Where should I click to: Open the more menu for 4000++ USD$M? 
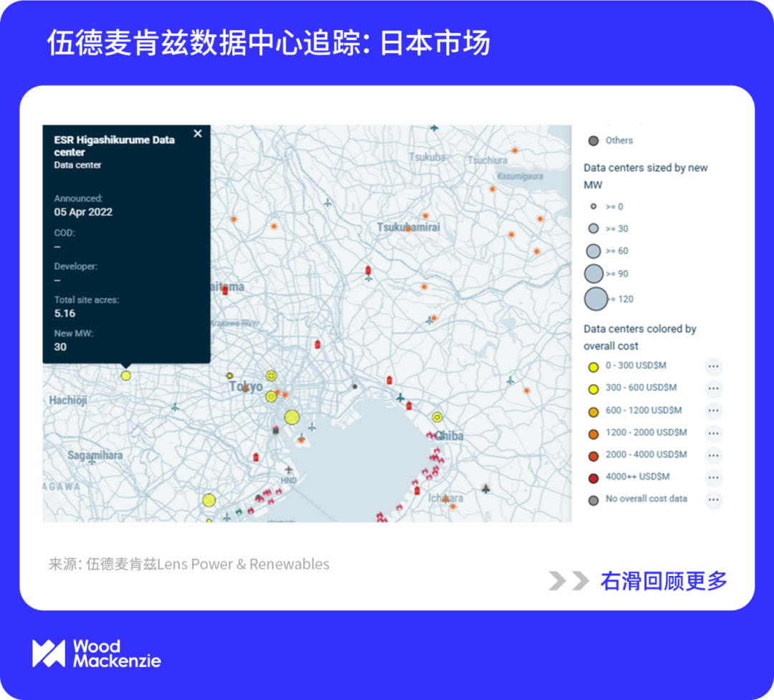[713, 478]
